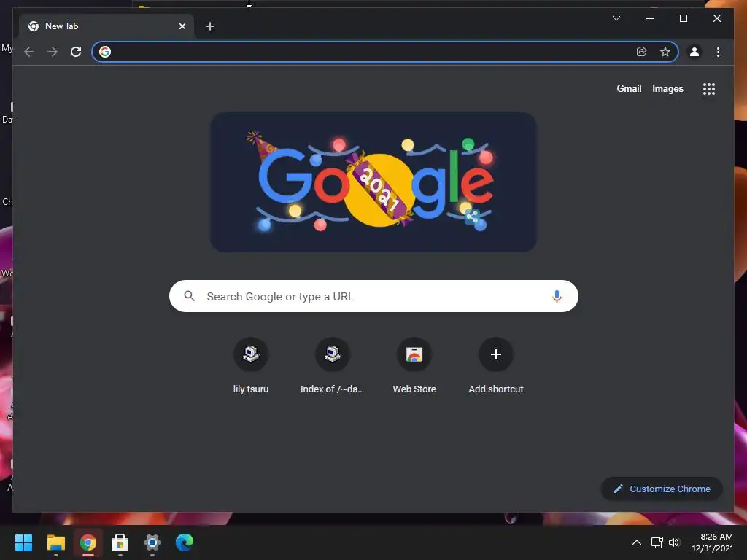Minimize the Chrome window
The height and width of the screenshot is (560, 747).
(650, 18)
